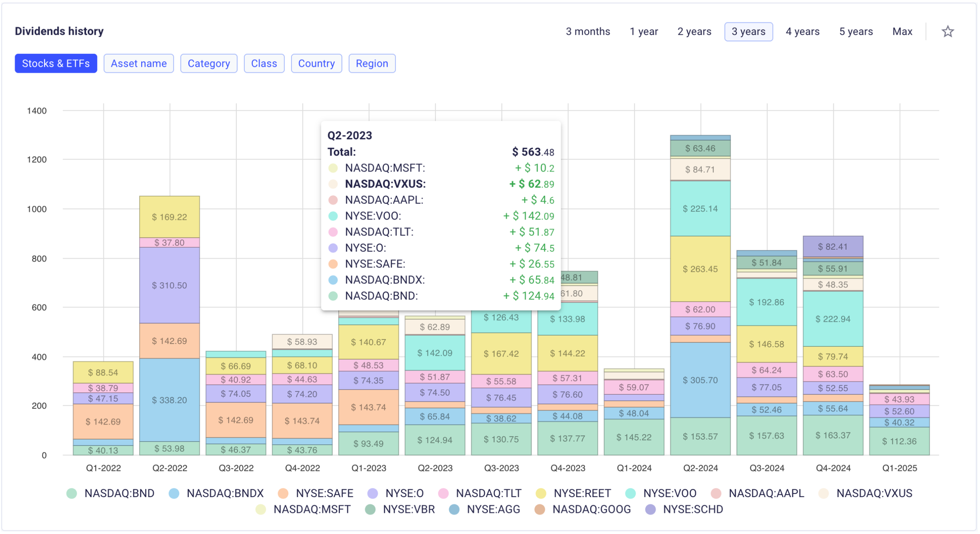Viewport: 980px width, 534px height.
Task: Click the $ 142.09 VOO segment in Q2-2023
Action: [x=435, y=353]
